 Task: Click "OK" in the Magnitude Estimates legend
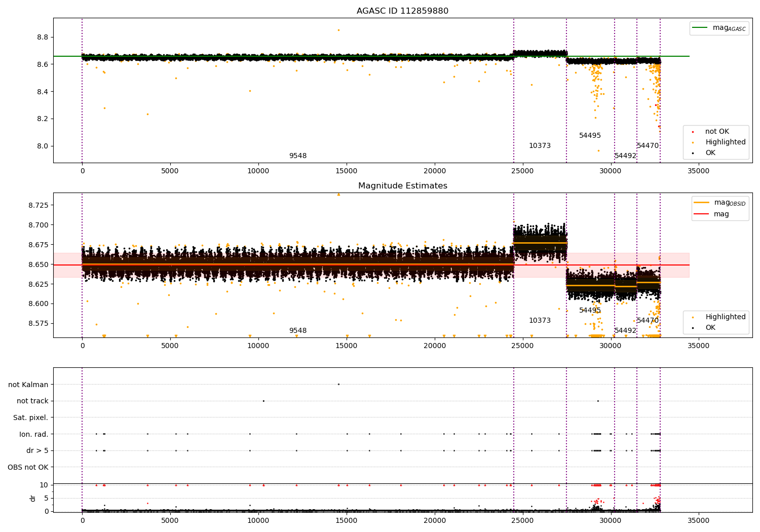710,328
